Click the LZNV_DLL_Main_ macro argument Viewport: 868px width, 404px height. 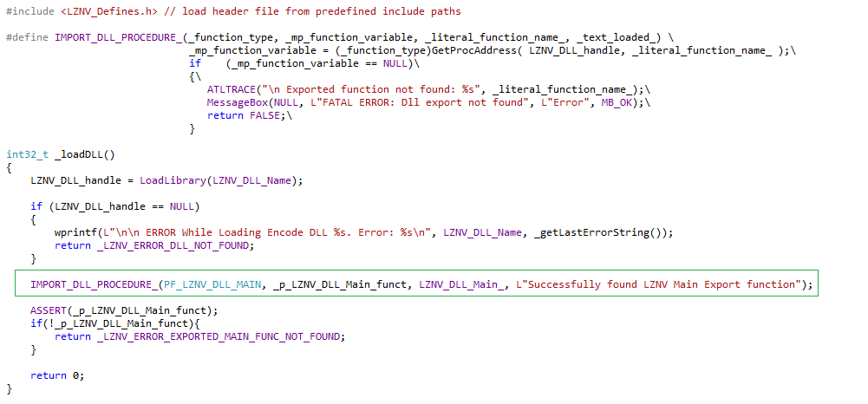pyautogui.click(x=461, y=284)
